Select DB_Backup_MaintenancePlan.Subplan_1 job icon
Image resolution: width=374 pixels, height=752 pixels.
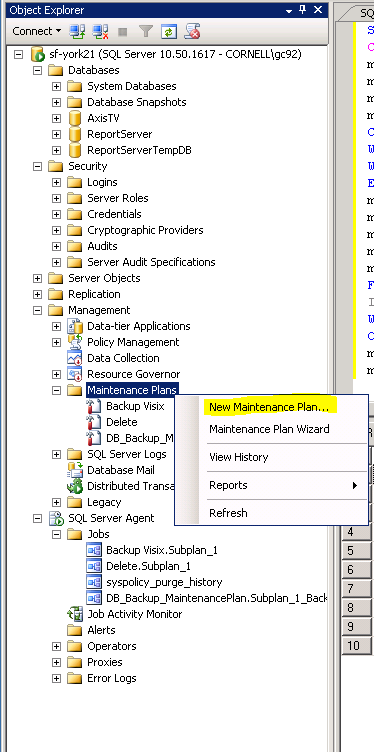(x=94, y=598)
